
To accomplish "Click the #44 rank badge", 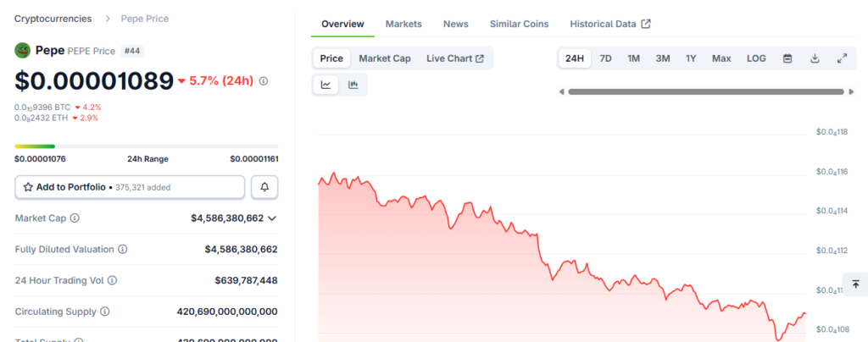I will coord(131,51).
